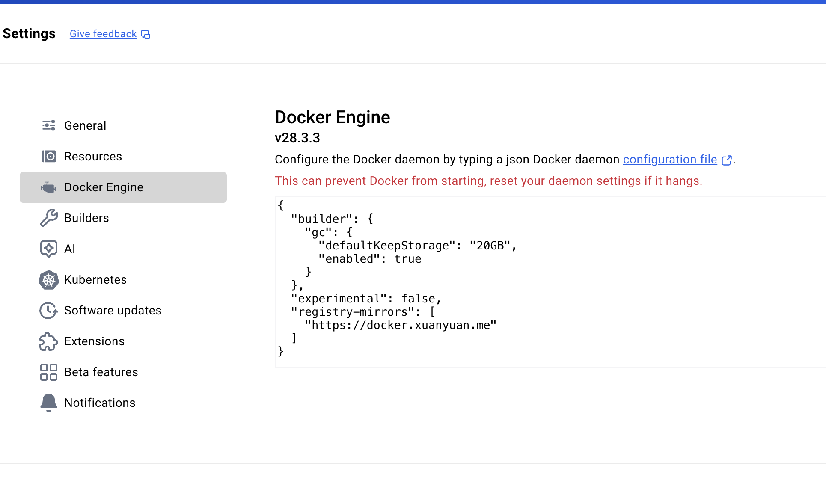Click inside the daemon JSON editor

pyautogui.click(x=550, y=282)
